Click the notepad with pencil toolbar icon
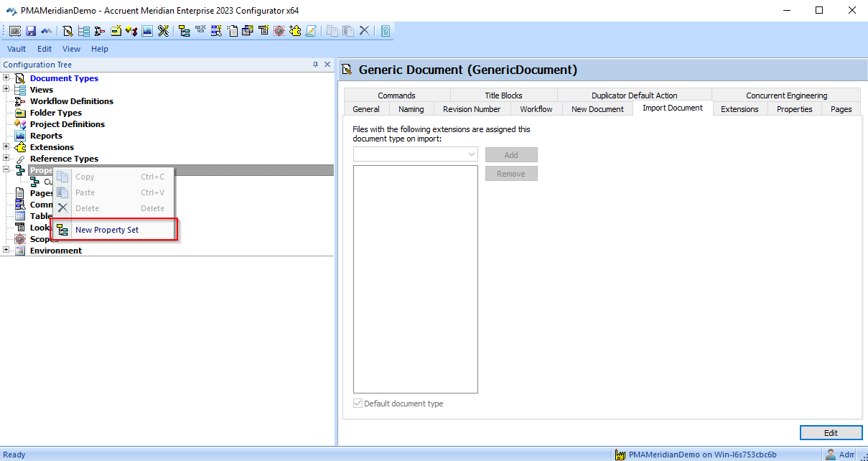 tap(310, 31)
